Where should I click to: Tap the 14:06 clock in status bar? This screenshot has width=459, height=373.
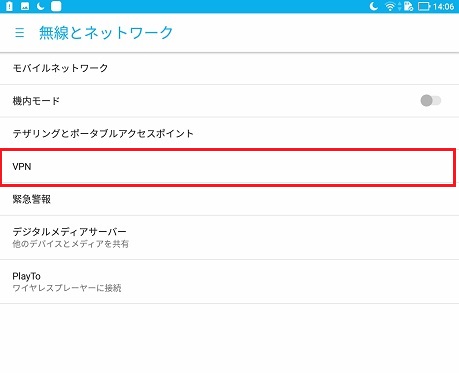coord(444,6)
